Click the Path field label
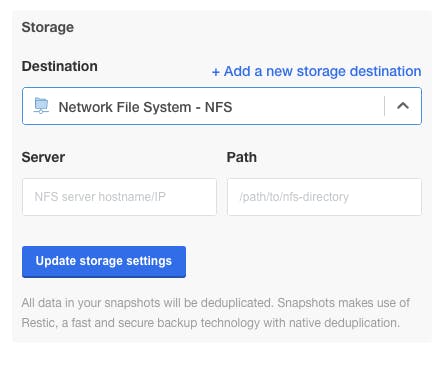Viewport: 446px width, 370px height. pyautogui.click(x=242, y=157)
